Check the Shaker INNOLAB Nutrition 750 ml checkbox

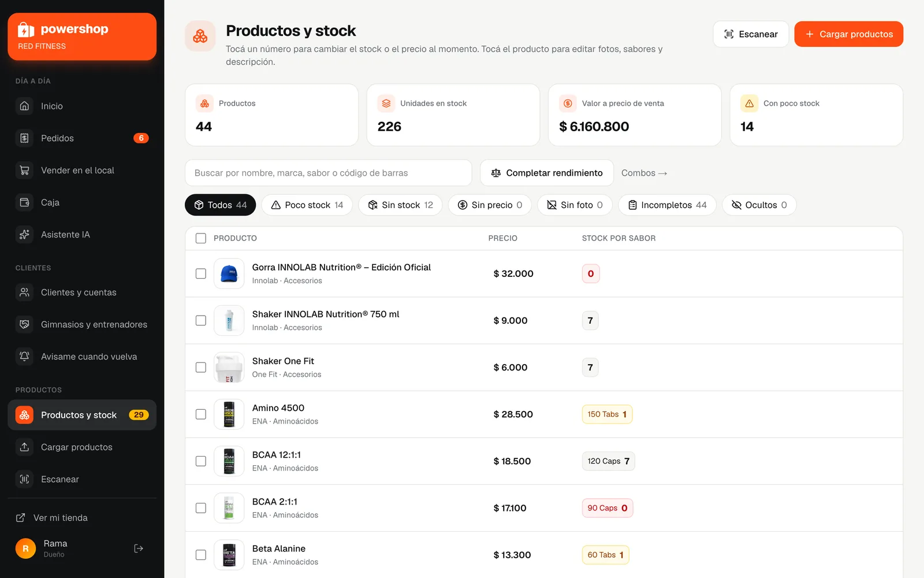coord(201,320)
